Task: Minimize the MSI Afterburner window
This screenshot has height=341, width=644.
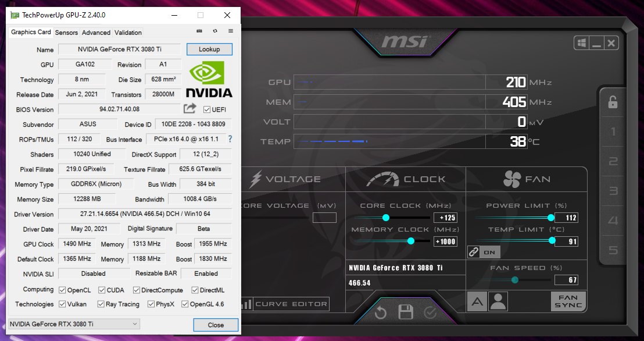Action: tap(596, 43)
